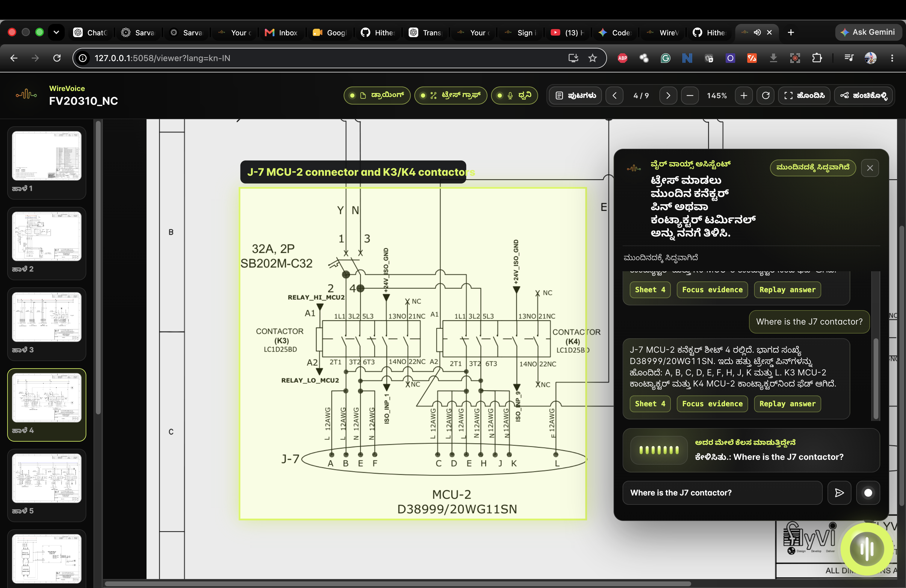Open sheet 5 thumbnail
Image resolution: width=906 pixels, height=588 pixels.
[46, 485]
